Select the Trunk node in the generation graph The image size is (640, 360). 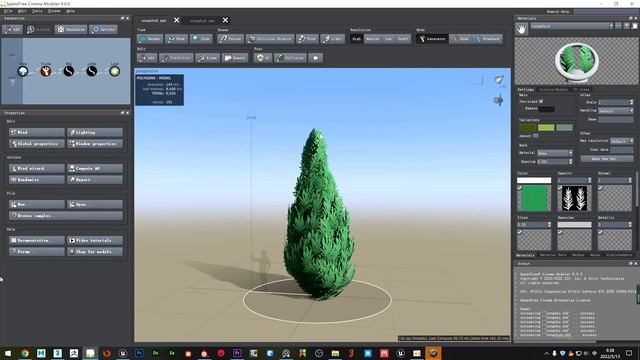46,71
